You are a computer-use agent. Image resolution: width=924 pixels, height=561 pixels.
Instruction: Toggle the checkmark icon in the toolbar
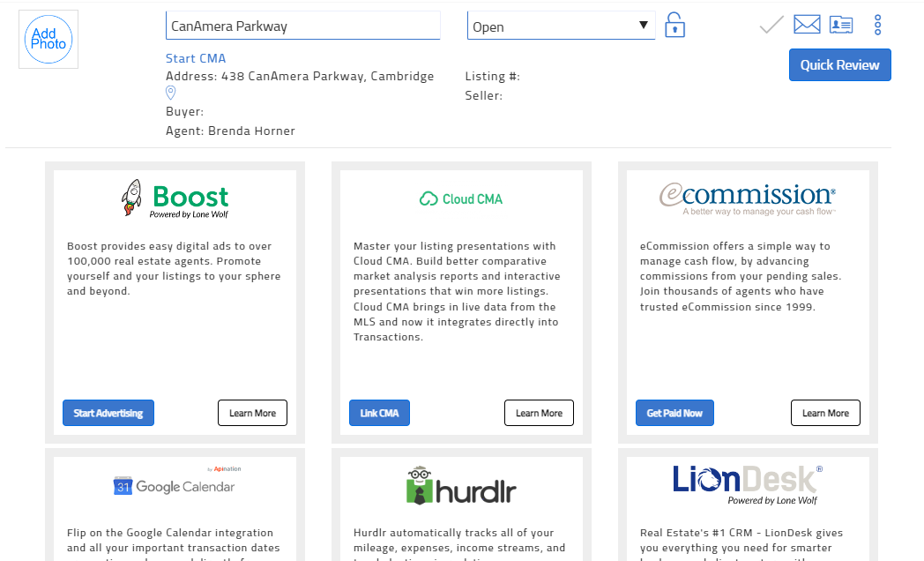point(770,25)
